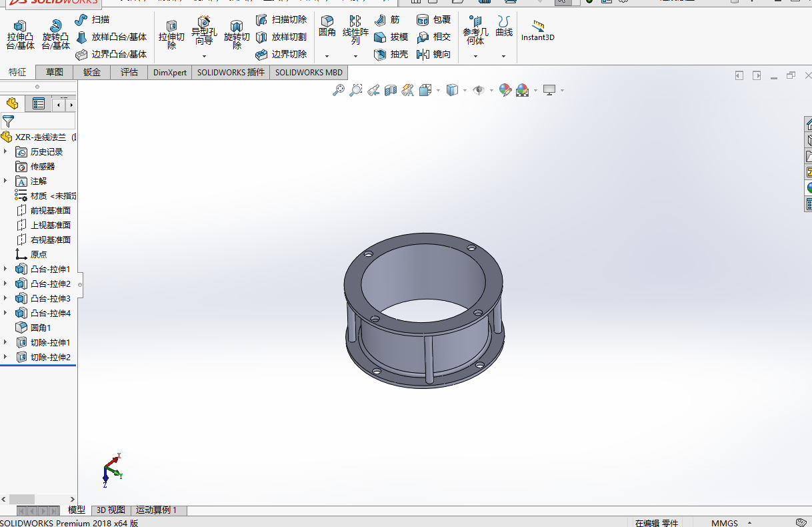Switch to the PropertyManager panel tab
This screenshot has width=812, height=527.
coord(39,103)
